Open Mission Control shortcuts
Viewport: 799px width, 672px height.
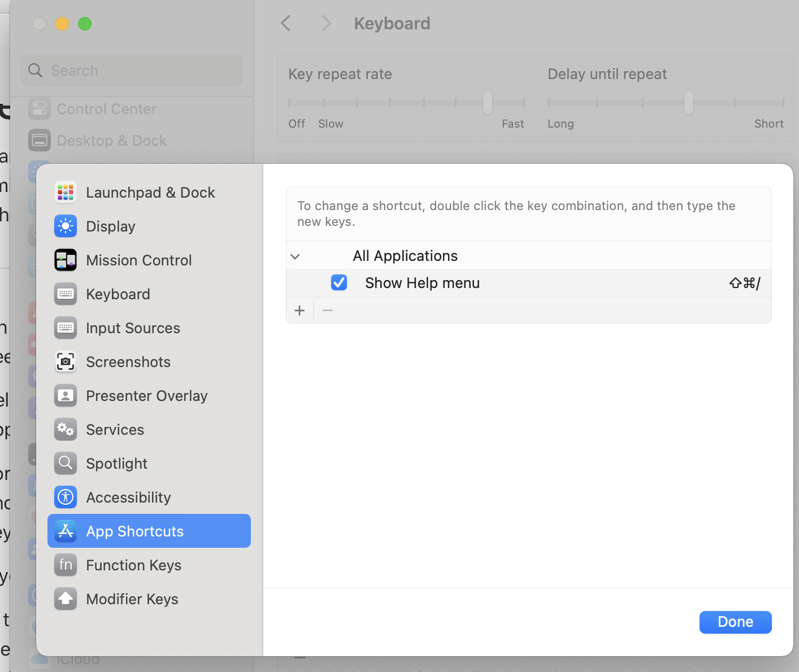pos(149,260)
